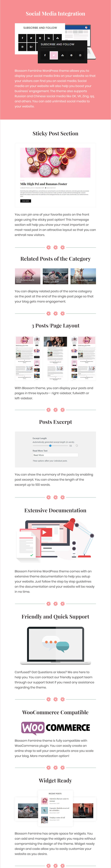Click the fullwidth layout preview thumbnail
111x868 pixels.
[55, 359]
